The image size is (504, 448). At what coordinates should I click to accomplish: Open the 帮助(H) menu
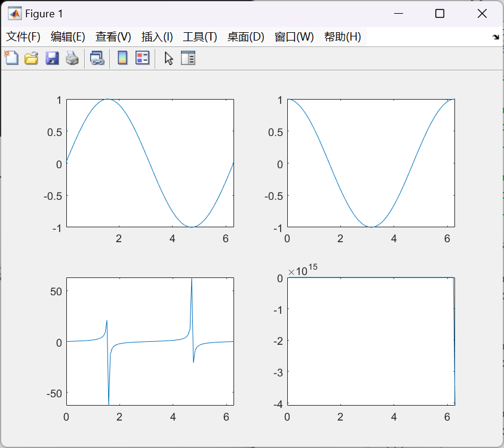[x=343, y=36]
